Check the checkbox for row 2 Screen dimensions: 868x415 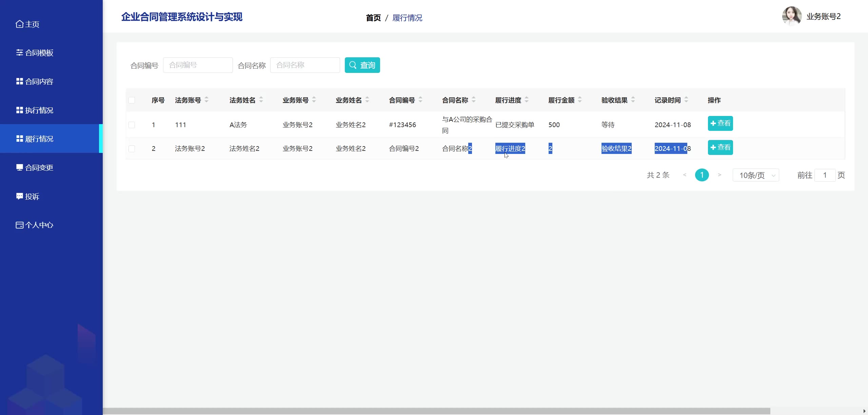pyautogui.click(x=132, y=149)
